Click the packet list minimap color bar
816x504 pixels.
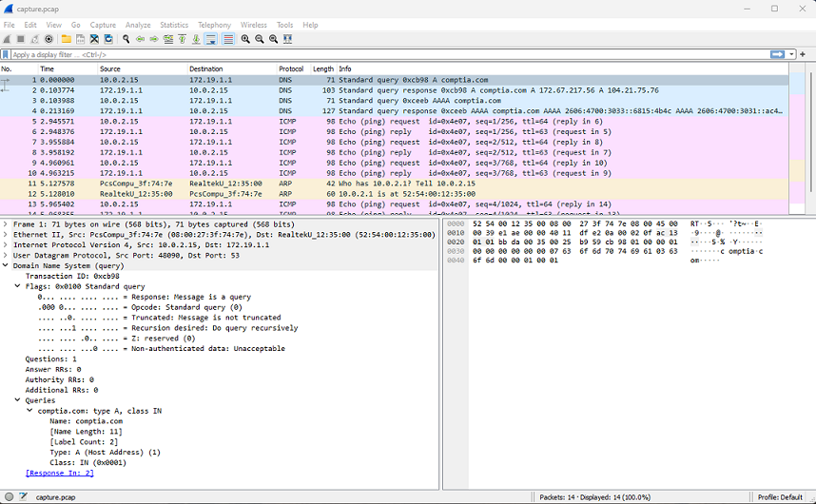797,139
